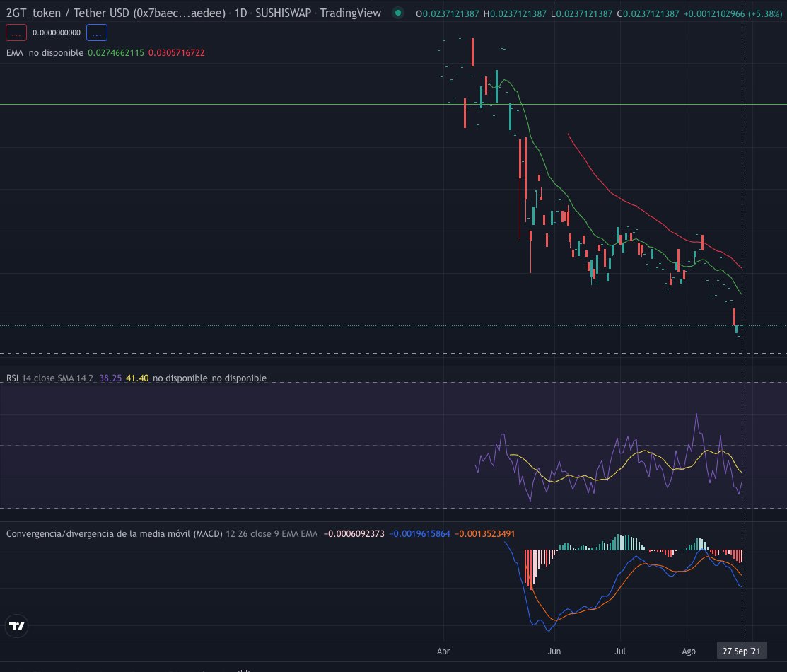The width and height of the screenshot is (787, 672).
Task: Select the RSI indicator label
Action: 12,378
